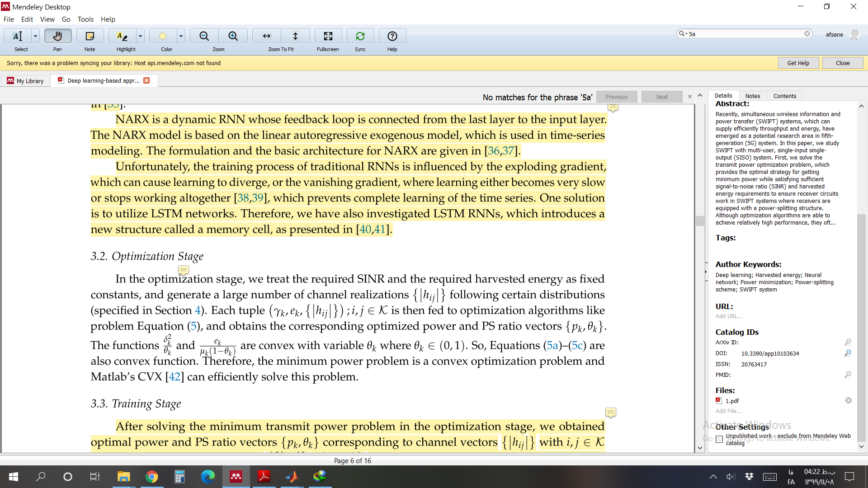Image resolution: width=868 pixels, height=488 pixels.
Task: Activate the Highlight tool
Action: pos(122,36)
